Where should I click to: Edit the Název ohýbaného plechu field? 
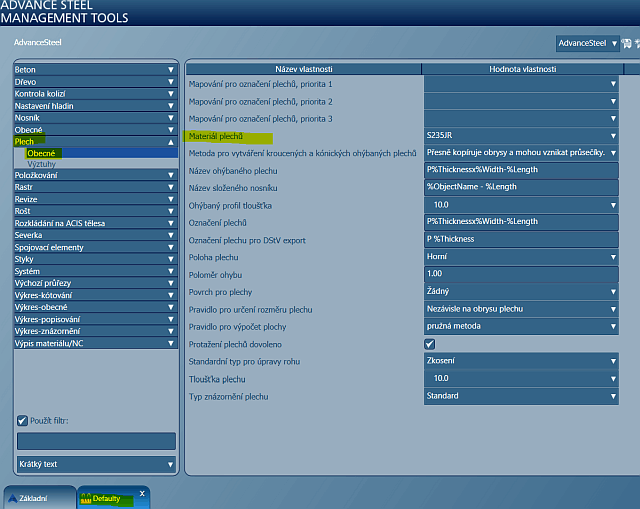[521, 170]
